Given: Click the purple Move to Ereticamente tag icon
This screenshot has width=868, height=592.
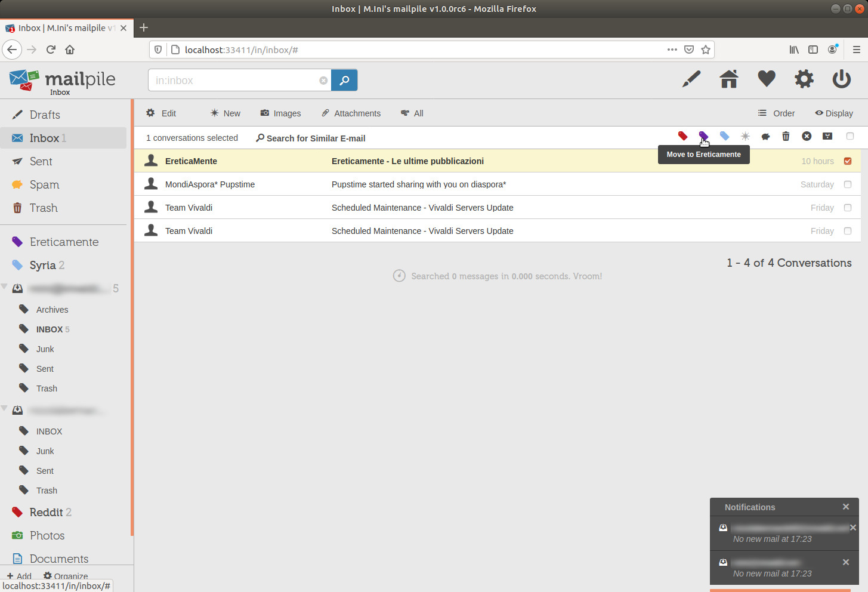Looking at the screenshot, I should click(x=703, y=137).
